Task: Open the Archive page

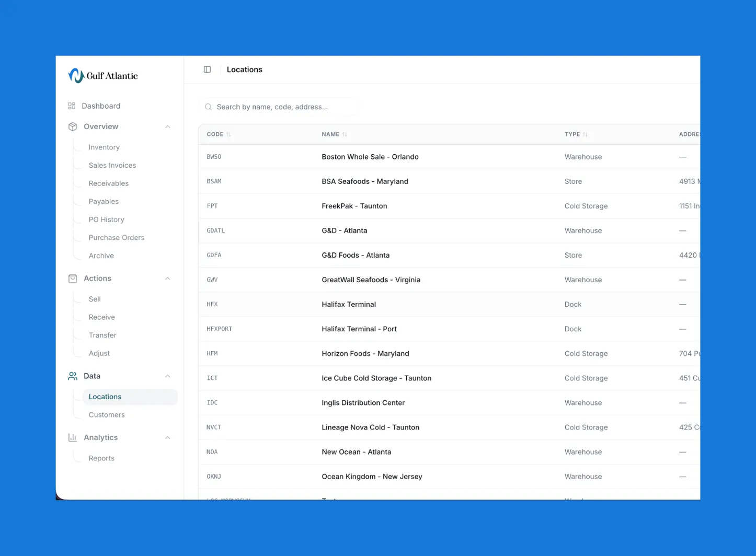Action: coord(101,256)
